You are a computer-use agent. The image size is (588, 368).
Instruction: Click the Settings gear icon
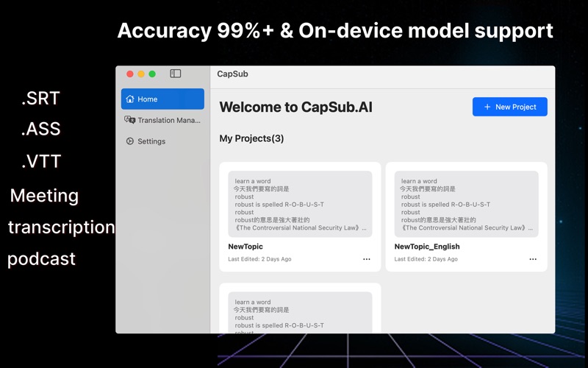click(x=130, y=141)
